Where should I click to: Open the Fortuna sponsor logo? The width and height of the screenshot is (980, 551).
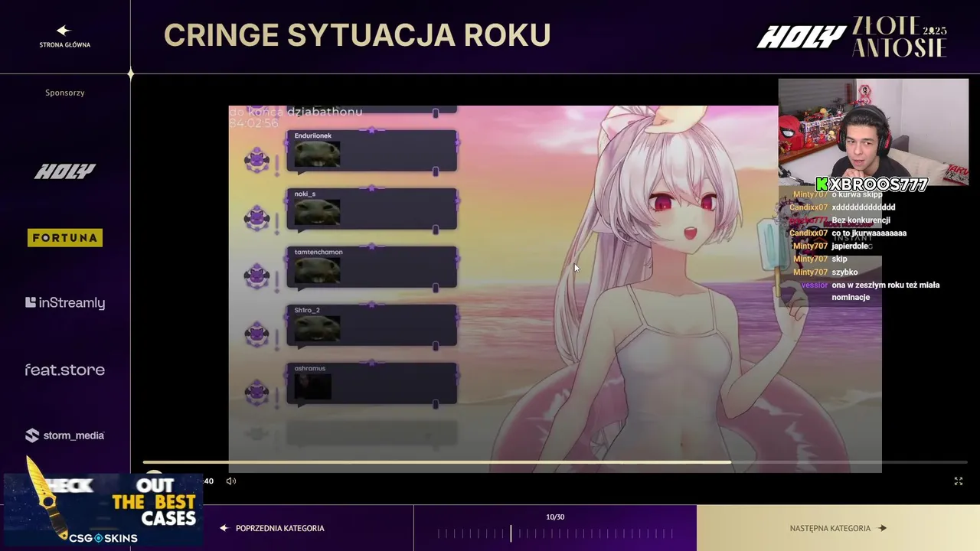tap(65, 238)
